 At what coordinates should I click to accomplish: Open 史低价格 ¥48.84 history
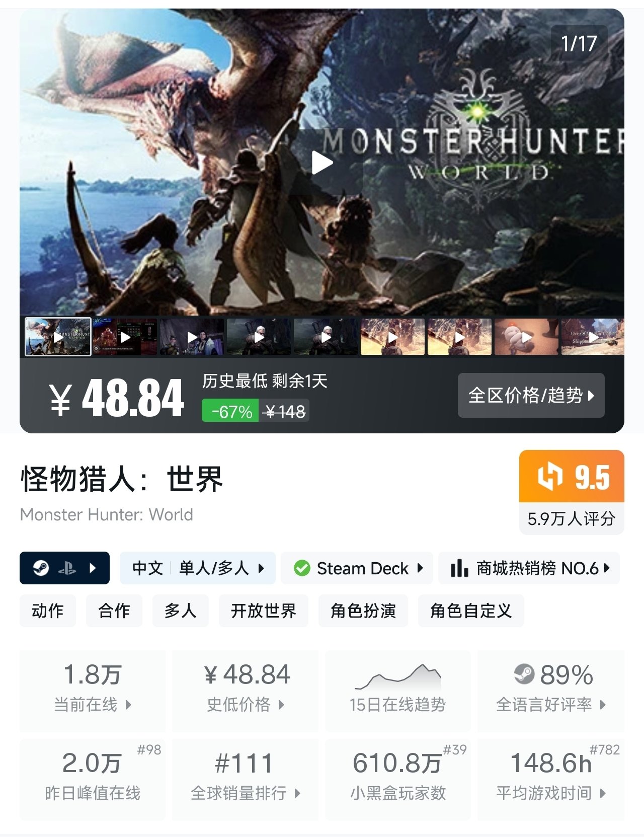pos(246,691)
